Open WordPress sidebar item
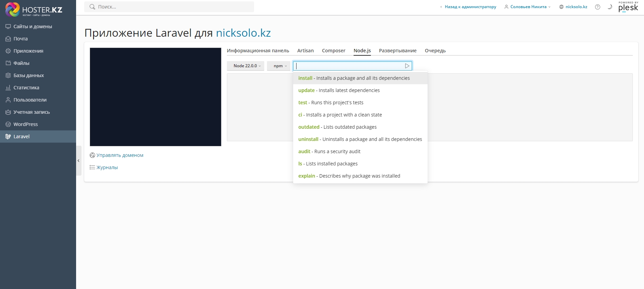 click(38, 124)
